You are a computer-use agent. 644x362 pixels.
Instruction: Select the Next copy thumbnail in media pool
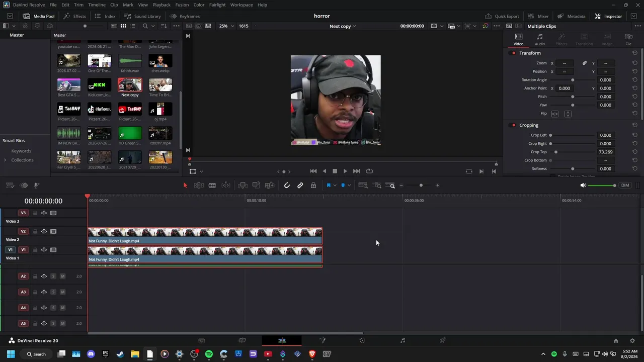pos(130,85)
